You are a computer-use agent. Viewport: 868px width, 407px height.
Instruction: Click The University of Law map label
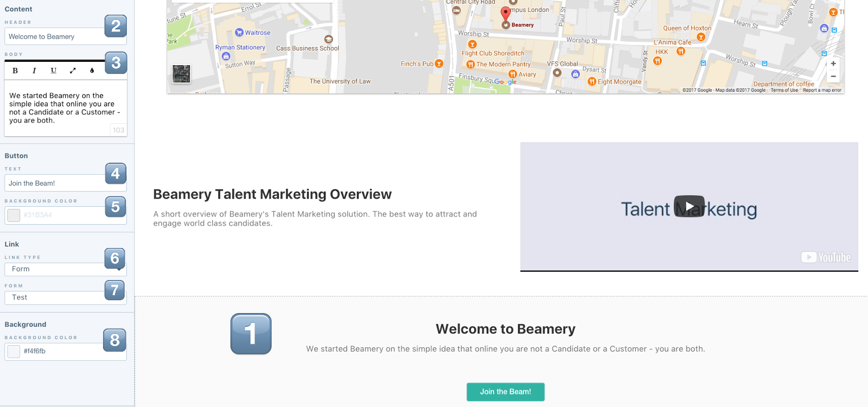pos(340,81)
